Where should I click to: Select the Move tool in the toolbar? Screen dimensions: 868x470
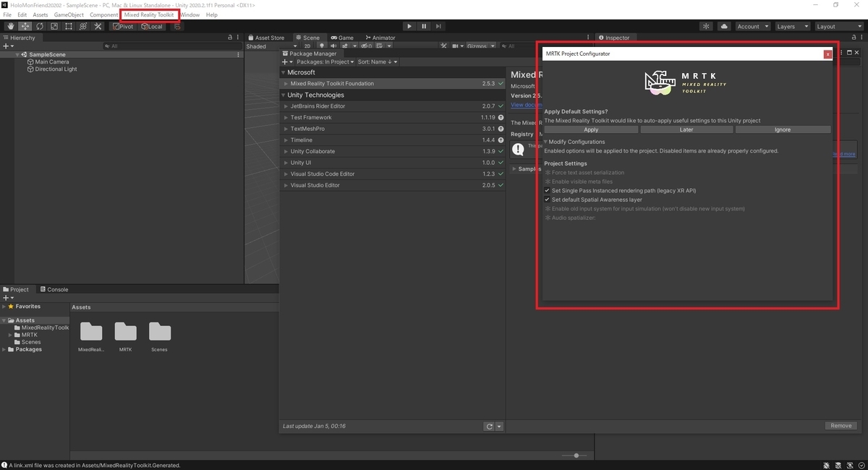25,26
